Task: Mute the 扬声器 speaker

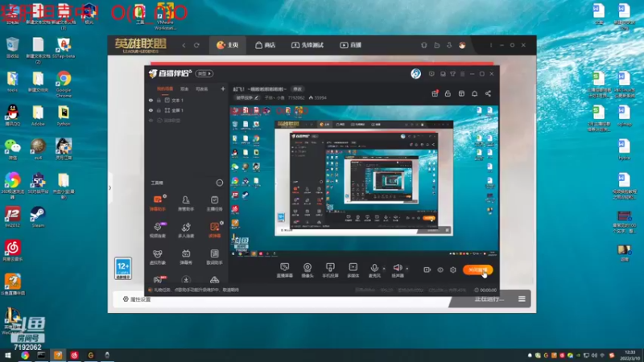Action: [x=398, y=270]
